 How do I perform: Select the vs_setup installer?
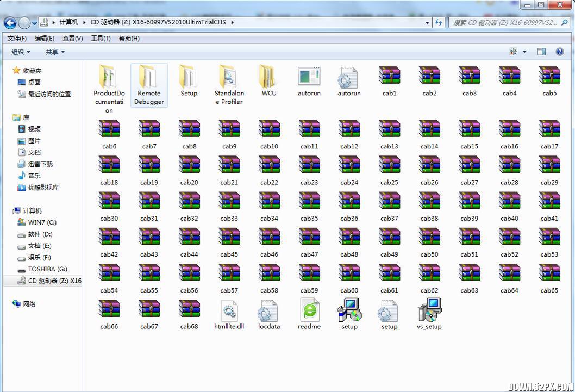(x=429, y=314)
